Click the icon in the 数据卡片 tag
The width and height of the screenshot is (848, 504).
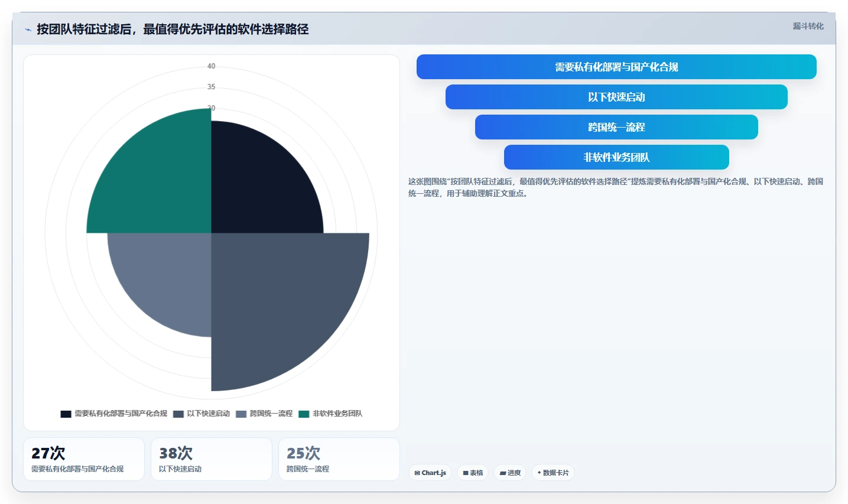coord(540,473)
